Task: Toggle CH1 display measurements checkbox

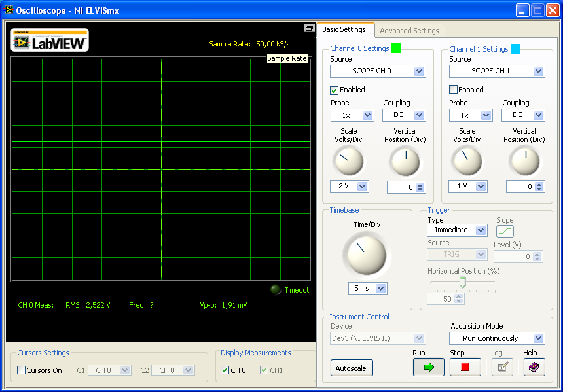Action: coord(264,370)
